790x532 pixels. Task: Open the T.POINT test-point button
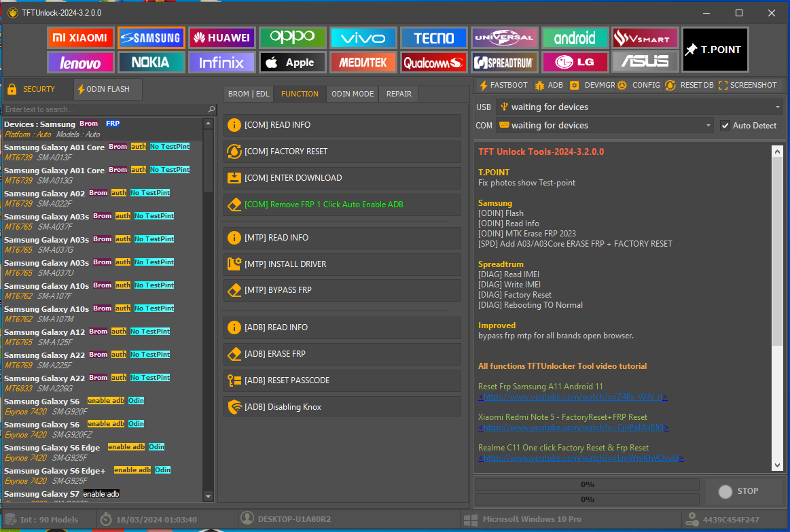715,50
